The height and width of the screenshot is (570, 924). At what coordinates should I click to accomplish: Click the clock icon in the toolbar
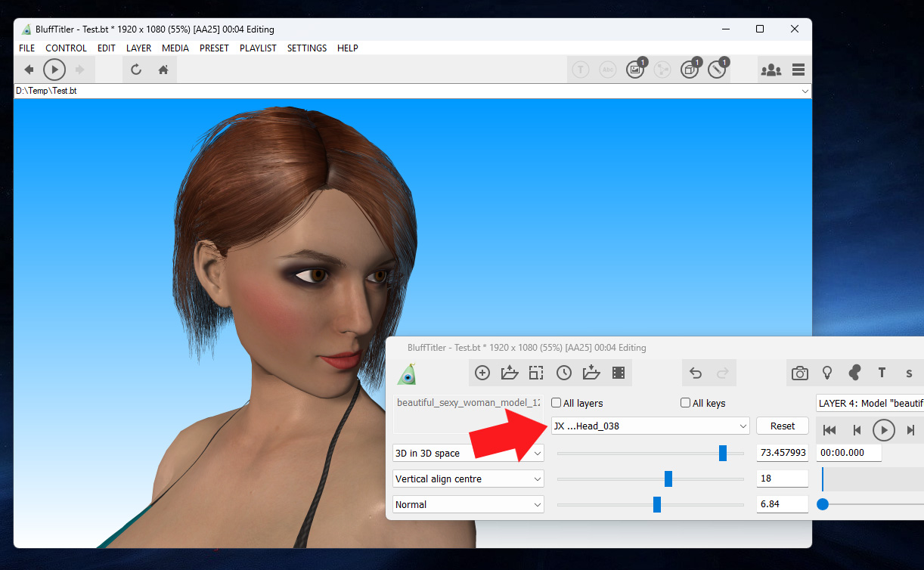click(x=563, y=373)
